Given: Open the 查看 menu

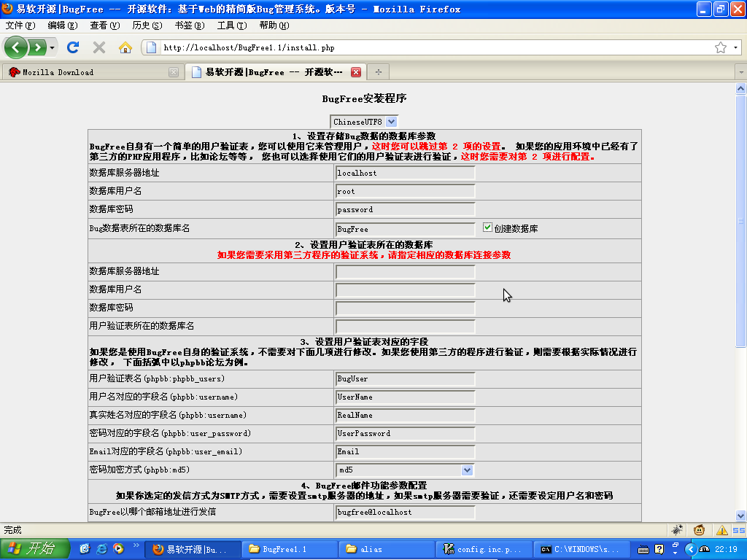Looking at the screenshot, I should [105, 26].
